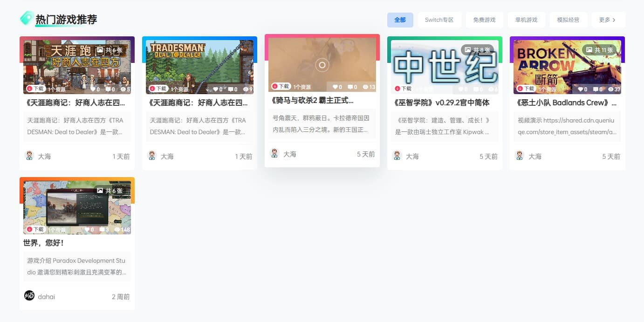Click author name 大海 on 巫智学院 card
Screen dimensions: 644x322
click(412, 156)
